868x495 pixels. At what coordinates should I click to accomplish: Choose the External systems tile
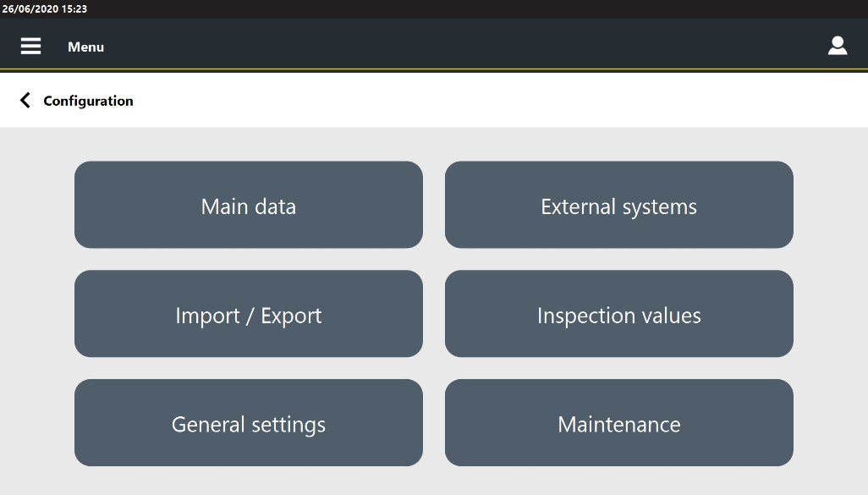point(618,205)
